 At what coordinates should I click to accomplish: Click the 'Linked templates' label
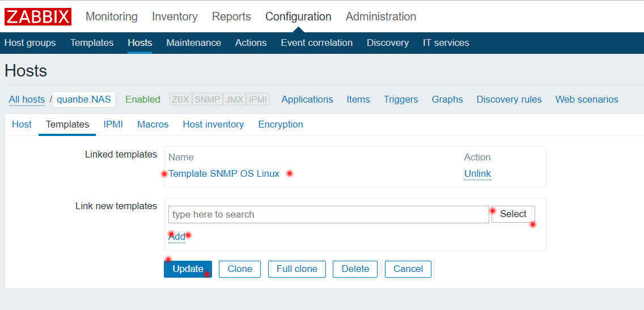121,154
